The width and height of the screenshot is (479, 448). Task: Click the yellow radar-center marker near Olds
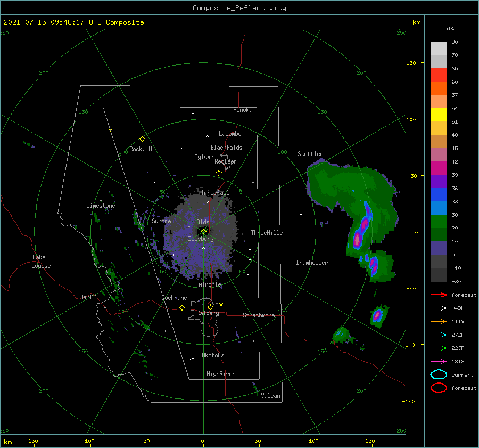coord(203,232)
